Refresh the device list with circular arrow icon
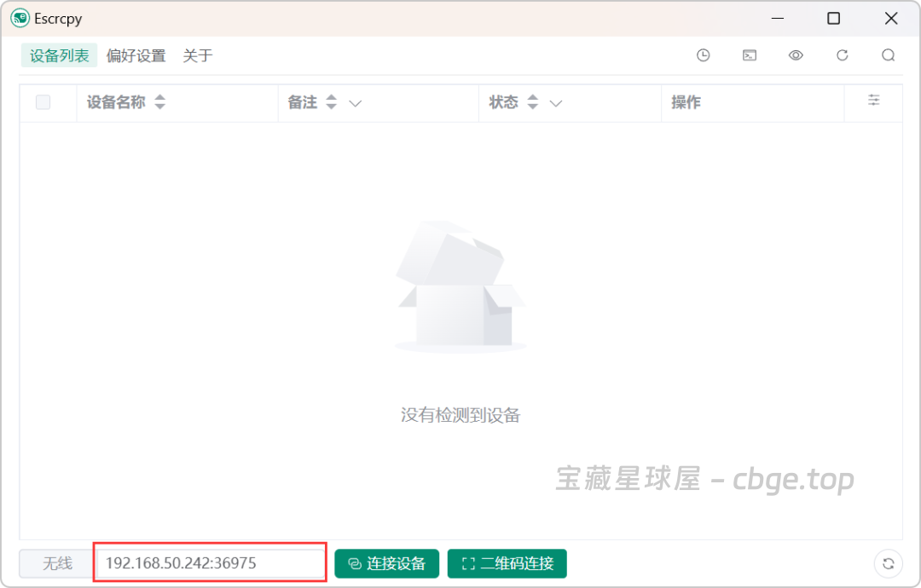The width and height of the screenshot is (921, 588). [842, 55]
